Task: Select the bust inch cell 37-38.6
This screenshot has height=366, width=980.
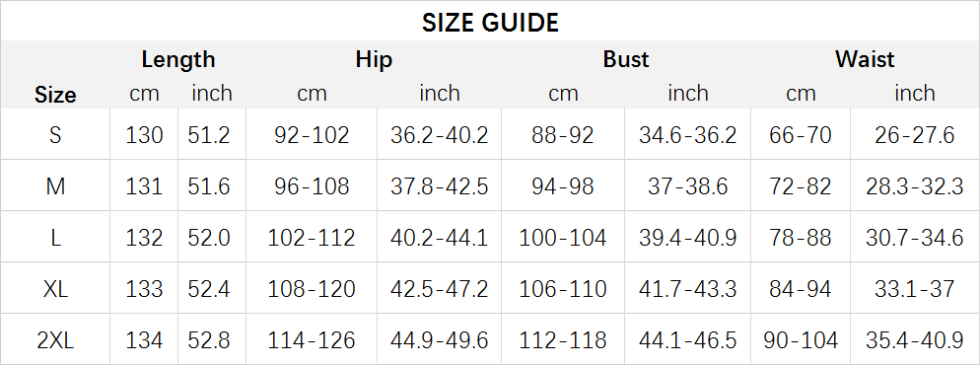Action: tap(687, 185)
